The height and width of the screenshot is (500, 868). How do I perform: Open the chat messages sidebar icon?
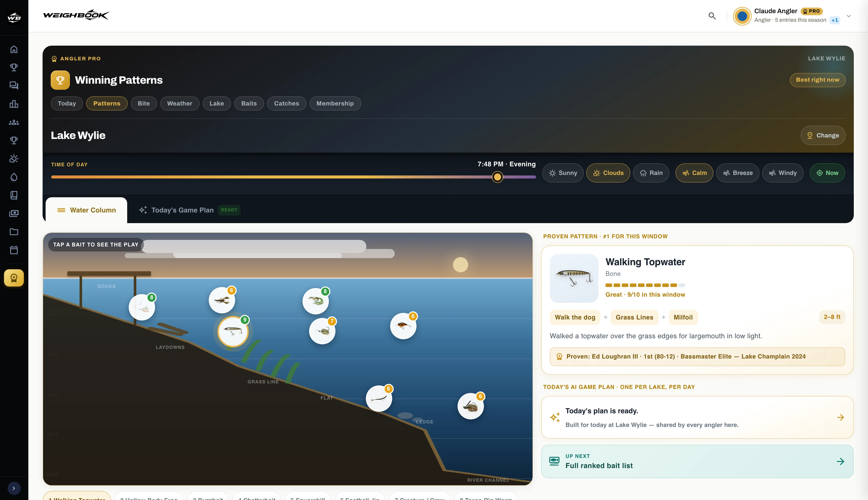(x=14, y=85)
